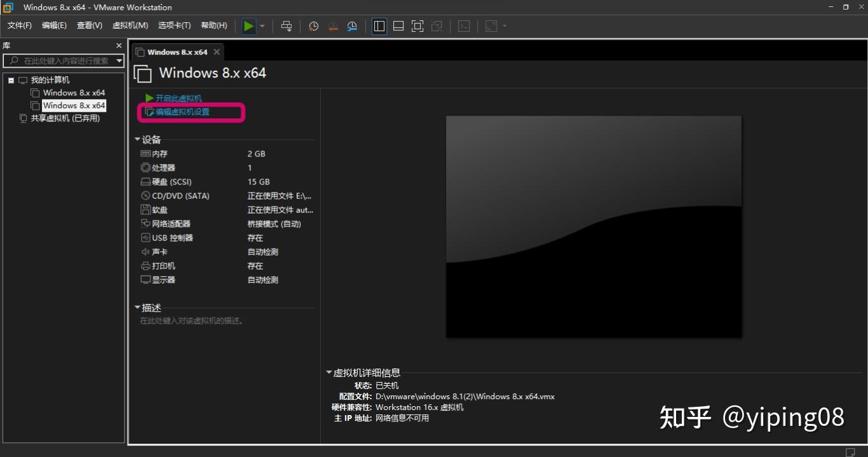Click the 硬盘 (SCSI) hard disk icon

click(146, 182)
